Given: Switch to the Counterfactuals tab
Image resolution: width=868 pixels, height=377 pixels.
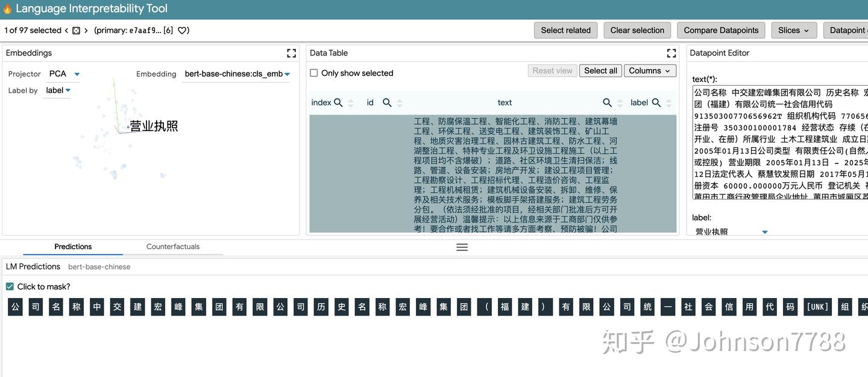Looking at the screenshot, I should 173,247.
